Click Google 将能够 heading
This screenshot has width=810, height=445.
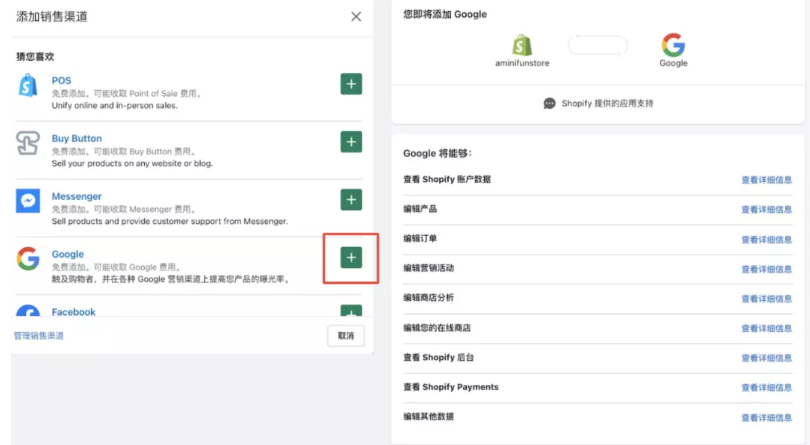(438, 154)
